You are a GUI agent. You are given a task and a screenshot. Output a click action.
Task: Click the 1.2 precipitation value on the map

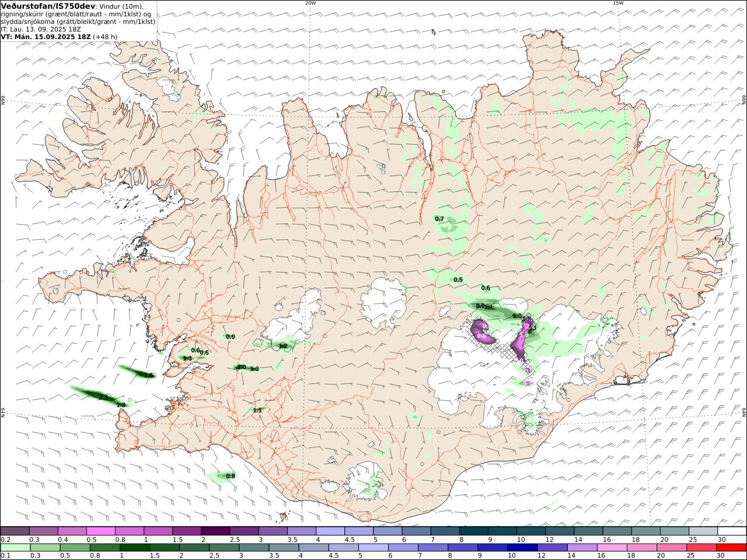(283, 346)
